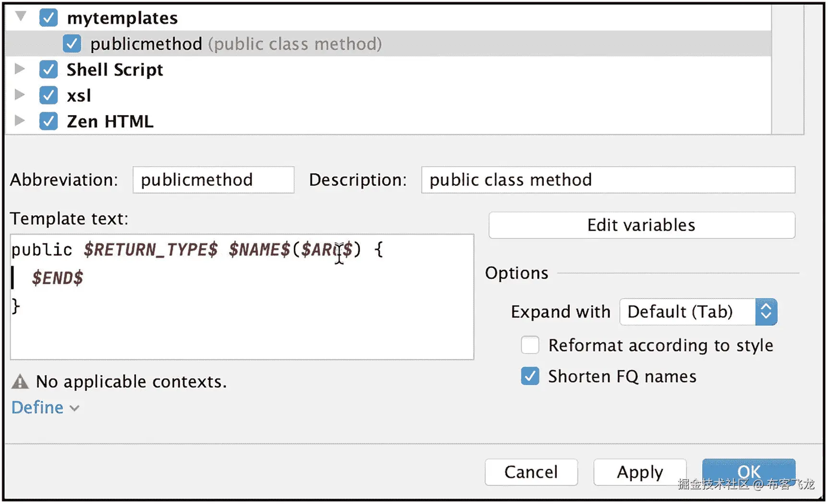Expand the Zen HTML template group
Screen dimensions: 828x504
point(20,120)
